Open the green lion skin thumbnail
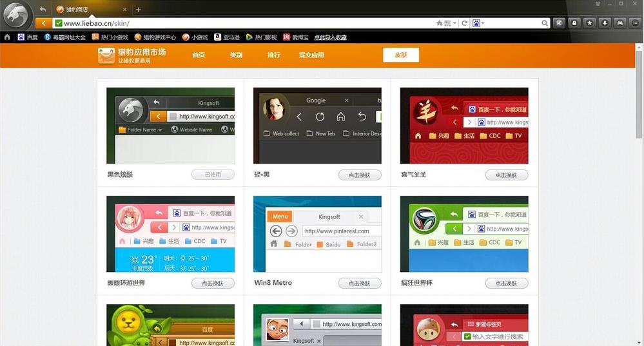This screenshot has width=644, height=346. (170, 325)
